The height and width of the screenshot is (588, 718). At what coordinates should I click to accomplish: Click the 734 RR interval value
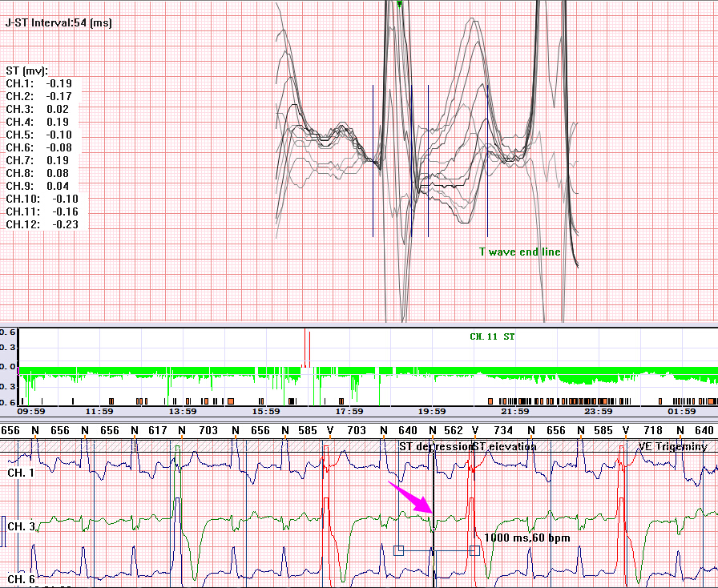[x=503, y=430]
